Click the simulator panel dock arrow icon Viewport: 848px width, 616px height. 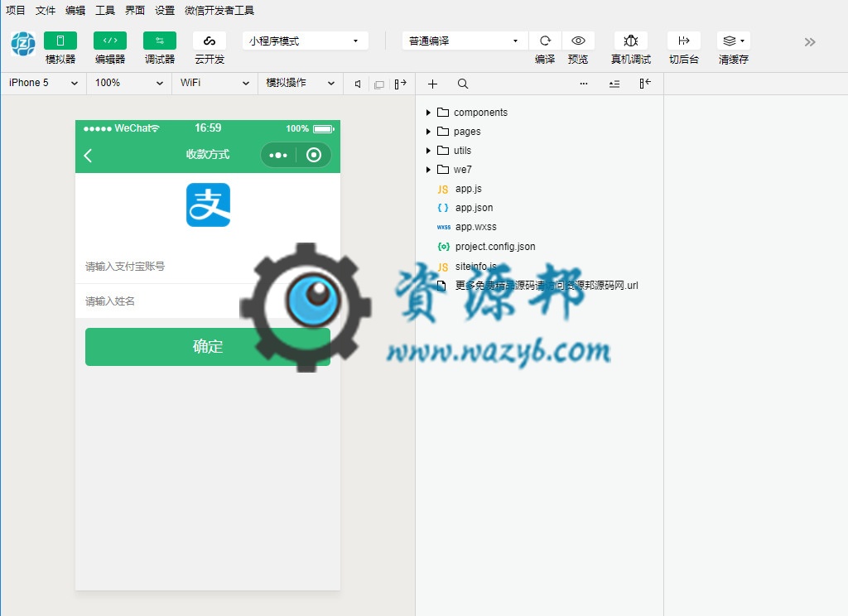400,84
